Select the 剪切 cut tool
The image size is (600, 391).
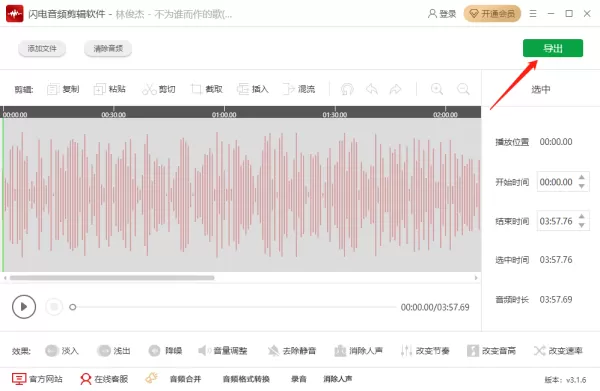click(x=159, y=89)
